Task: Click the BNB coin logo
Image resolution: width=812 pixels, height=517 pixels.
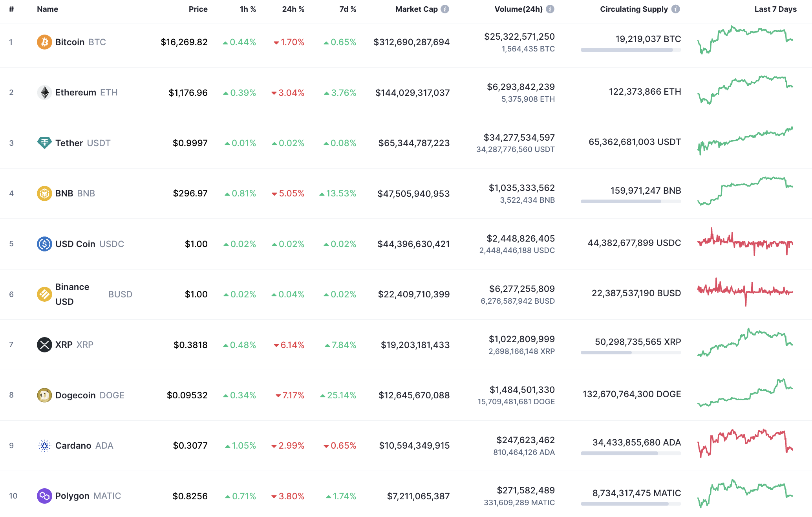Action: tap(44, 193)
